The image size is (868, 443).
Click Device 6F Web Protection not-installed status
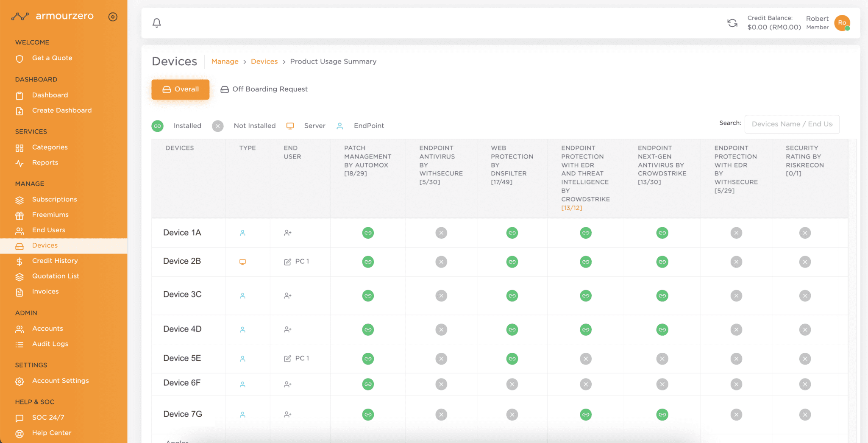pyautogui.click(x=512, y=384)
